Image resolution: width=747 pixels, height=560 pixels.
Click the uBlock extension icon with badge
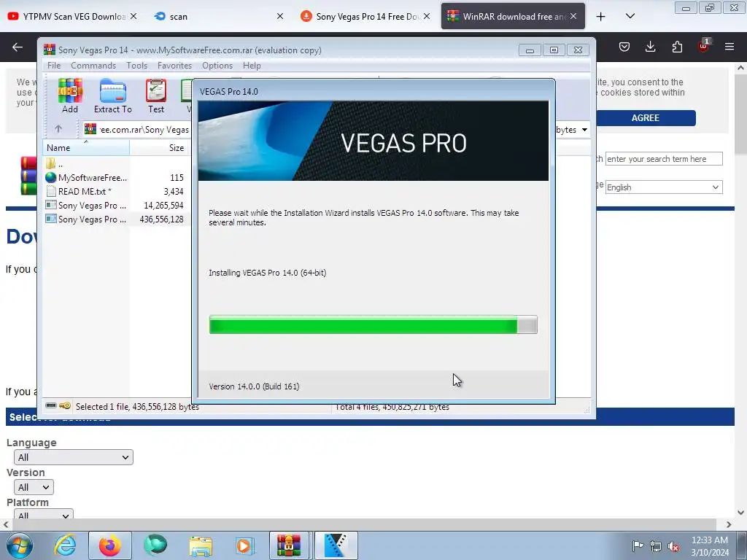tap(704, 46)
